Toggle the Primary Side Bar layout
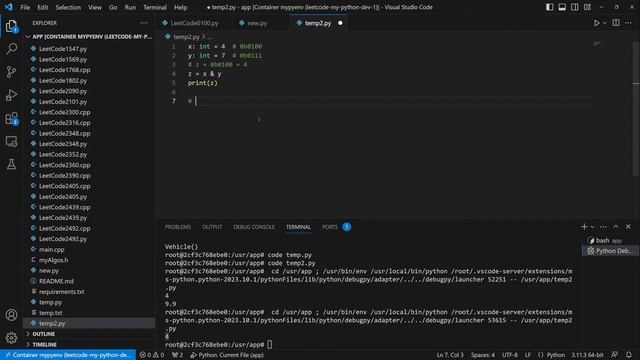Image resolution: width=640 pixels, height=360 pixels. coord(549,7)
